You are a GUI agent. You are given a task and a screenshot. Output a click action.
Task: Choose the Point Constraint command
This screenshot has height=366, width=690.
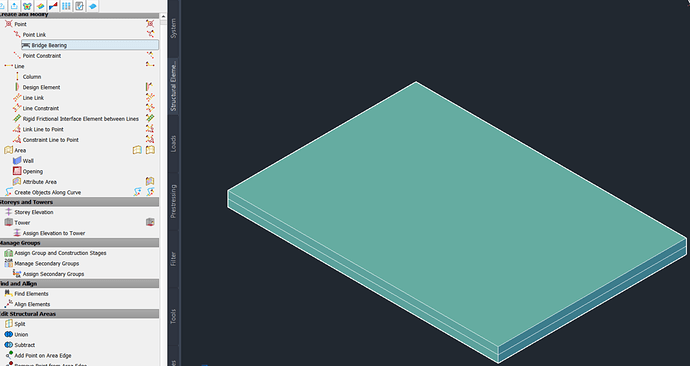[42, 56]
